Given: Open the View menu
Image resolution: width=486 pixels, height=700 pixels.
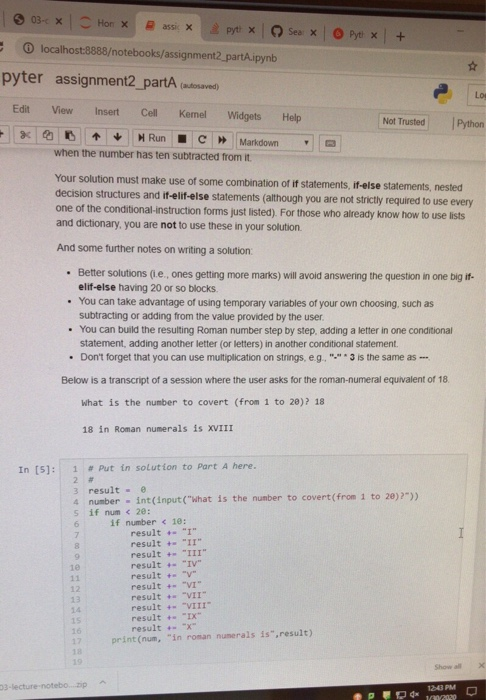Looking at the screenshot, I should (x=62, y=110).
